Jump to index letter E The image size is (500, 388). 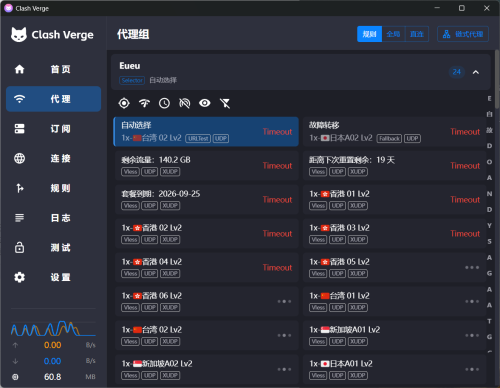tap(489, 98)
